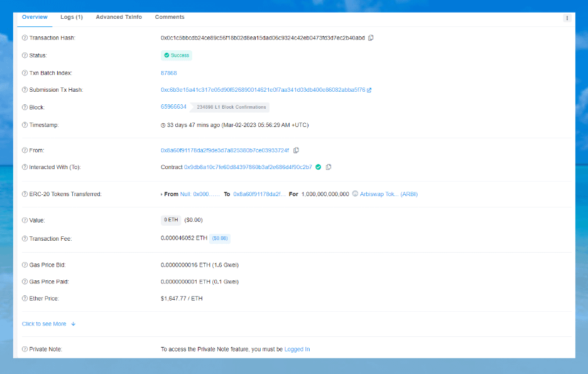Open block 65965634 link

[173, 107]
